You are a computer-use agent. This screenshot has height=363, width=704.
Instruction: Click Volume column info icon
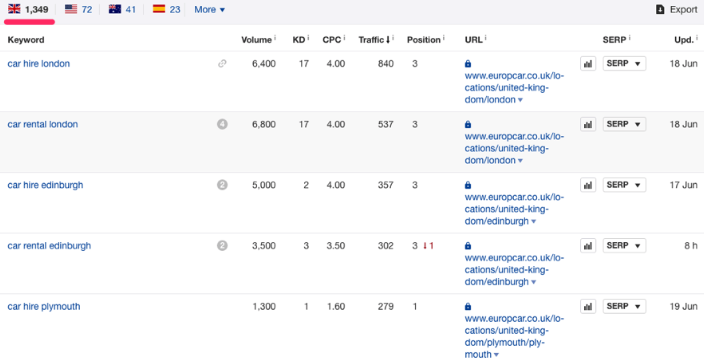point(275,38)
